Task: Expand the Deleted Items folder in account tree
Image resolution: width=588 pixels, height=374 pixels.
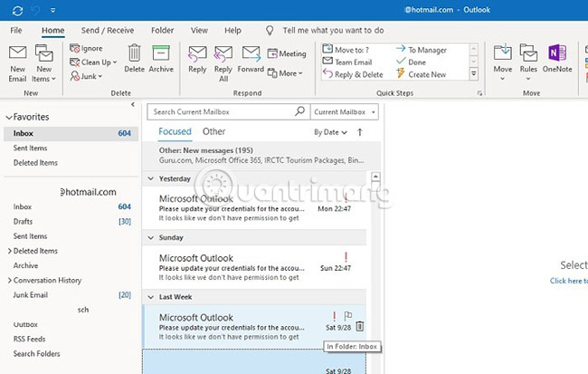Action: [10, 251]
